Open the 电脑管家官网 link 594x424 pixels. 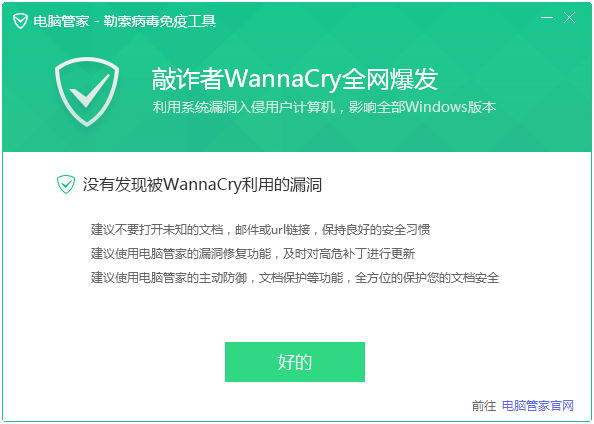(x=538, y=406)
